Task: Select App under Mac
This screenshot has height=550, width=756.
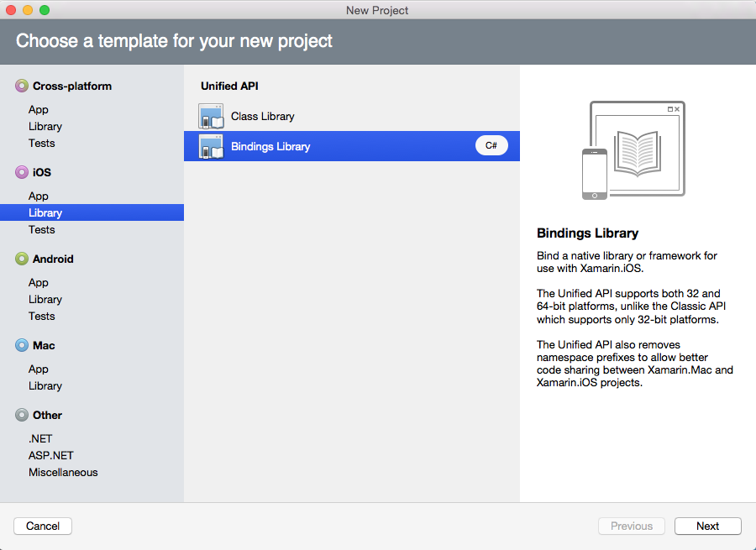Action: coord(38,369)
